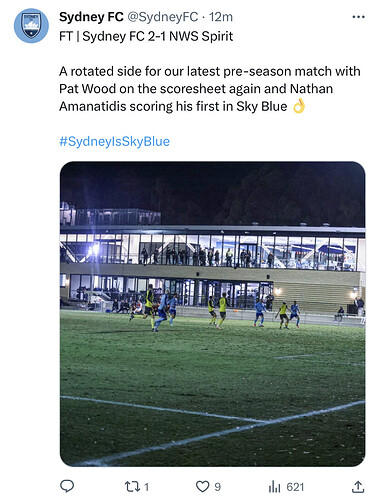
Task: Open the Sydney FC crest avatar
Action: click(31, 26)
